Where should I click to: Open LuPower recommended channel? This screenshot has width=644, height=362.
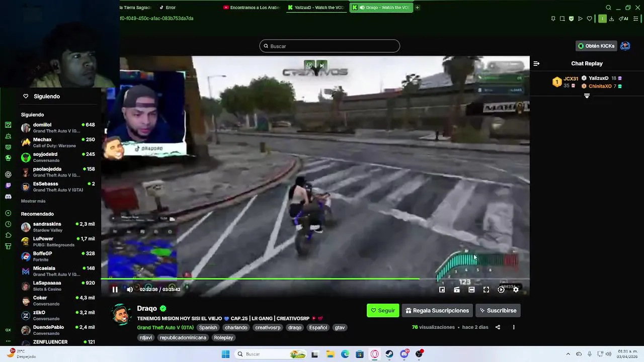click(x=58, y=242)
